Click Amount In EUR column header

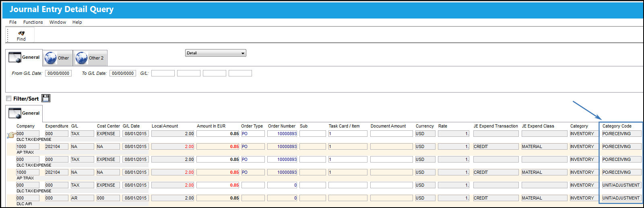coord(211,126)
